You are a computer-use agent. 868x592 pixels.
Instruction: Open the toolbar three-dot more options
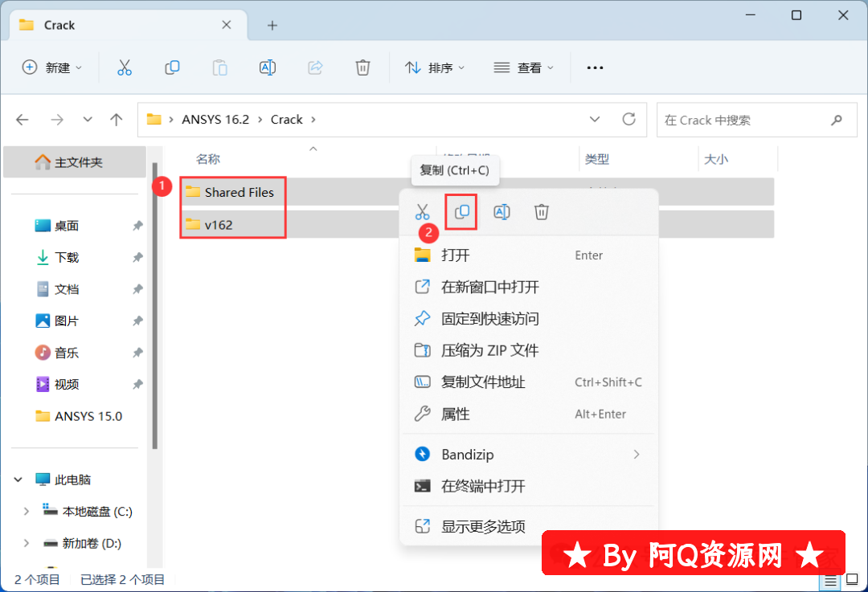tap(595, 67)
